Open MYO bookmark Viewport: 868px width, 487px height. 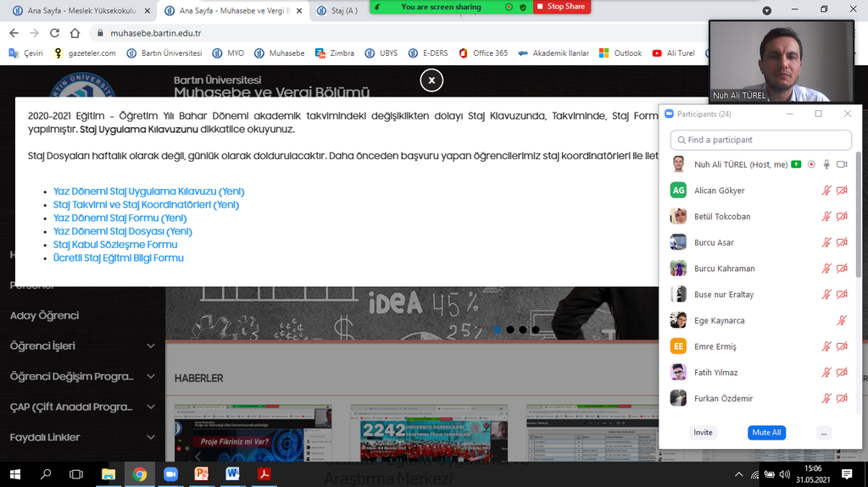228,53
